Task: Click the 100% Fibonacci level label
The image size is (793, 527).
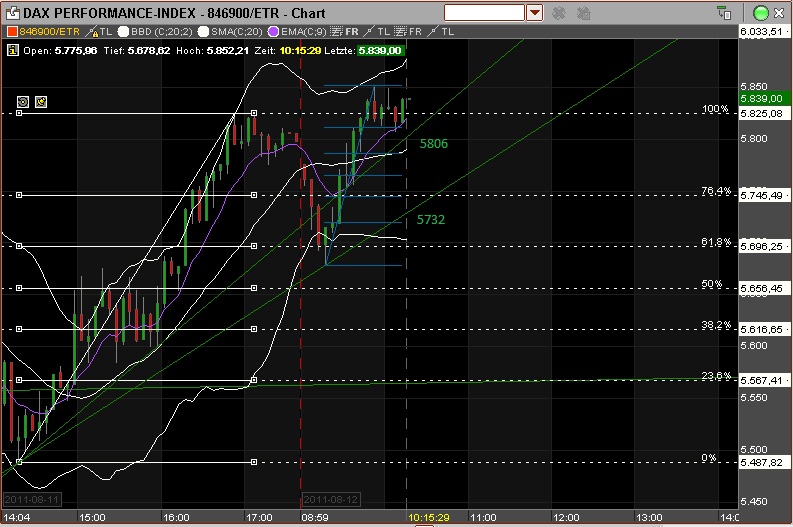Action: coord(715,109)
